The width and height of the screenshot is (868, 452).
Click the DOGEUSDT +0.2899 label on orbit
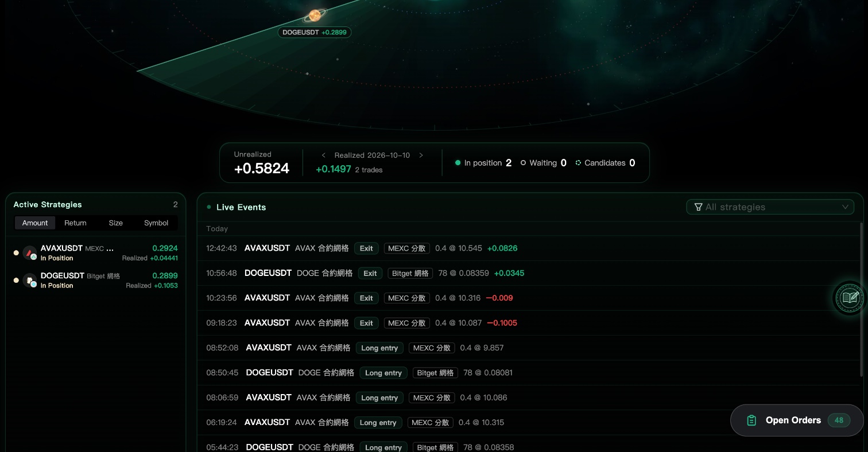pos(315,33)
